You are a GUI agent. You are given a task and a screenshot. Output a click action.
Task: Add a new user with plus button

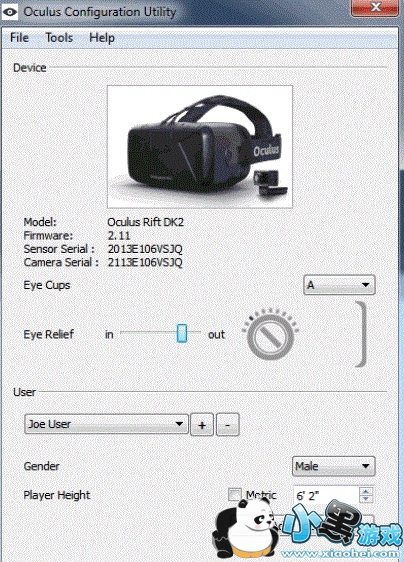click(202, 425)
